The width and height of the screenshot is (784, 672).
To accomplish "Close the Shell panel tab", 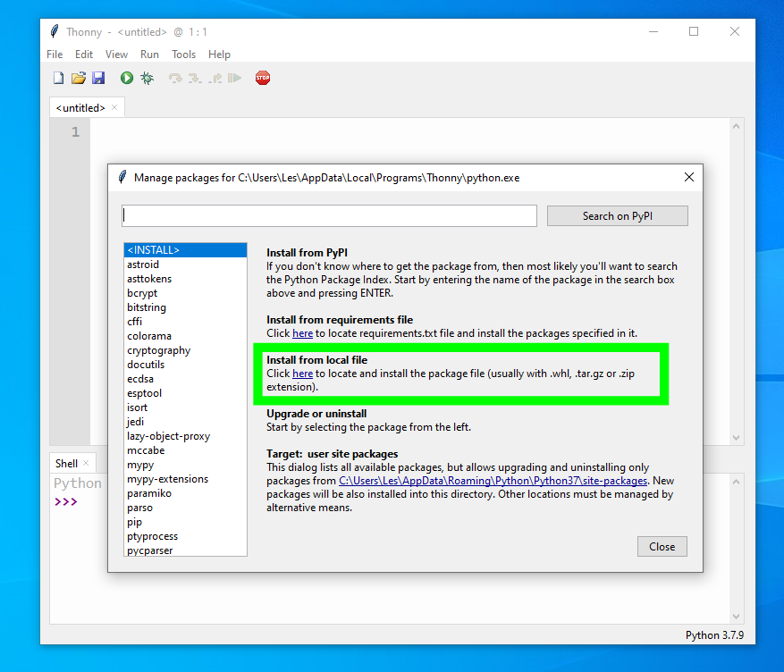I will coord(86,463).
